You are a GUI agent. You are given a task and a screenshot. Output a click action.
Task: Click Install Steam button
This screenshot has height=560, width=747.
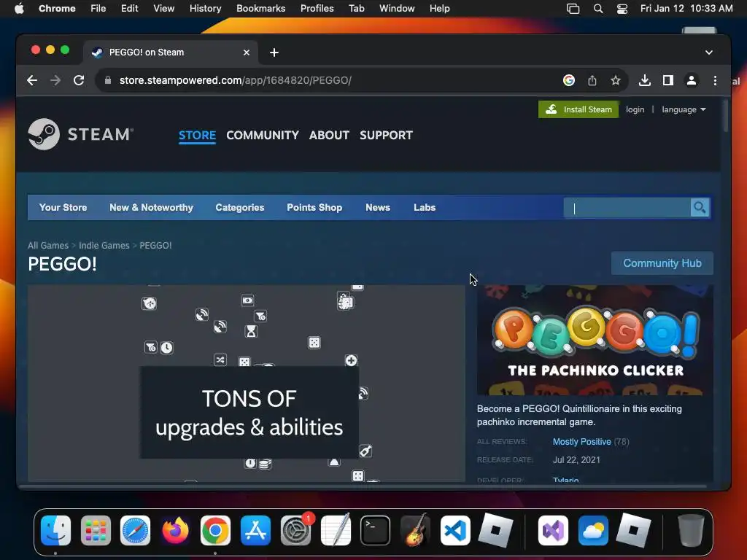[x=578, y=109]
